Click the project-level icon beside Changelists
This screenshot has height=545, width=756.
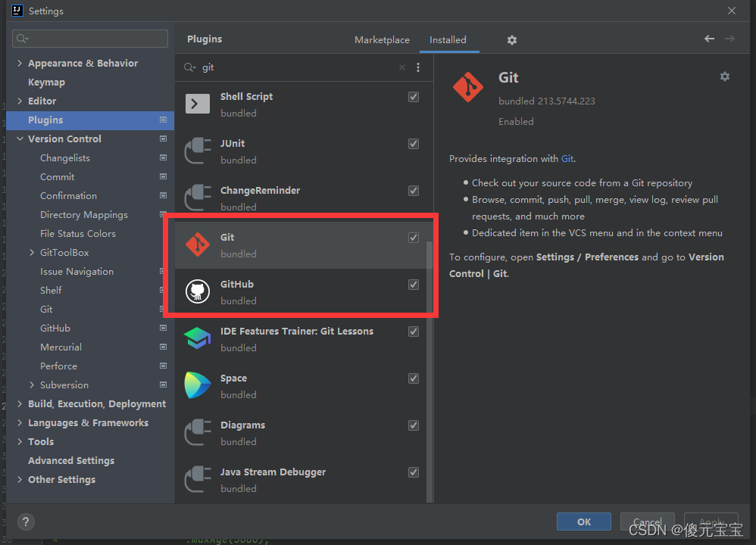(x=164, y=157)
